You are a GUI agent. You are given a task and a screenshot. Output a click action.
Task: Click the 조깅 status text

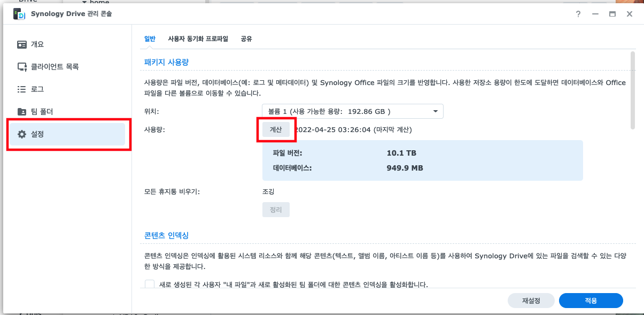268,191
